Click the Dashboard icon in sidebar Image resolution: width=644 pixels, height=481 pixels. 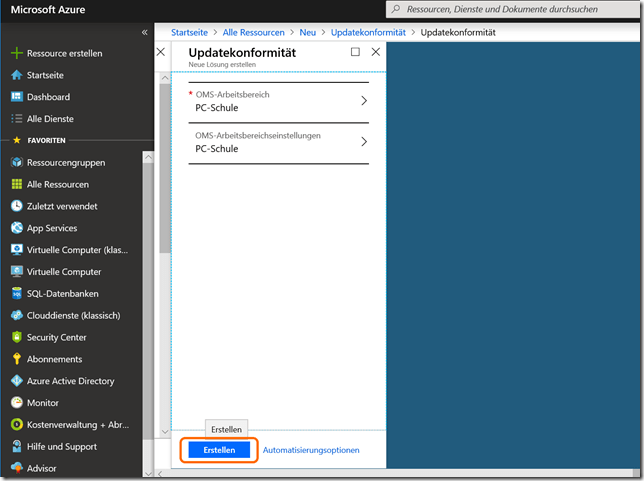point(16,97)
